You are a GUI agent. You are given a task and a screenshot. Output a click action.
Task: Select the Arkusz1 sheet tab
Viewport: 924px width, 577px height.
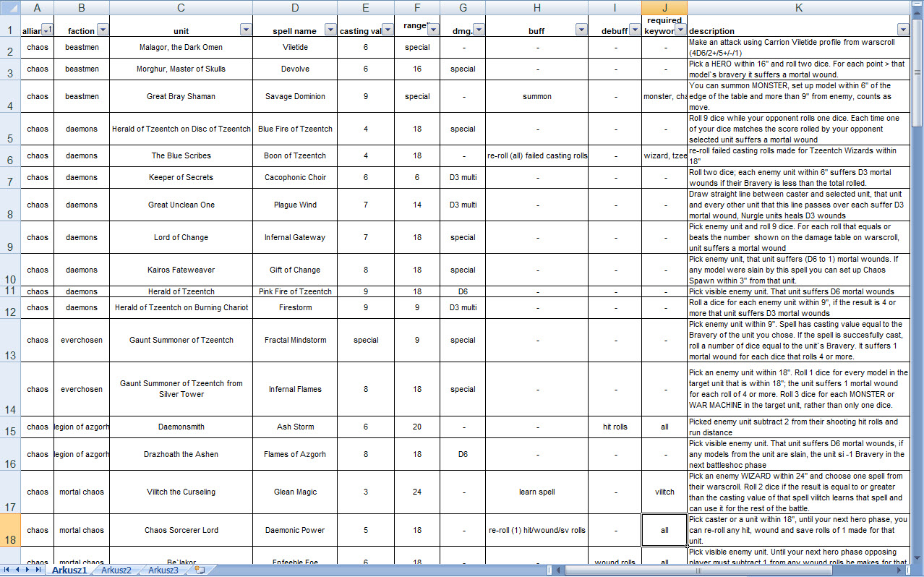click(x=69, y=570)
